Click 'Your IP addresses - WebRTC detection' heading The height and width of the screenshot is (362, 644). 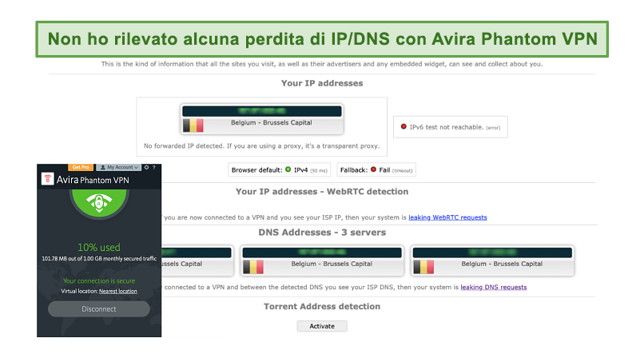click(322, 192)
